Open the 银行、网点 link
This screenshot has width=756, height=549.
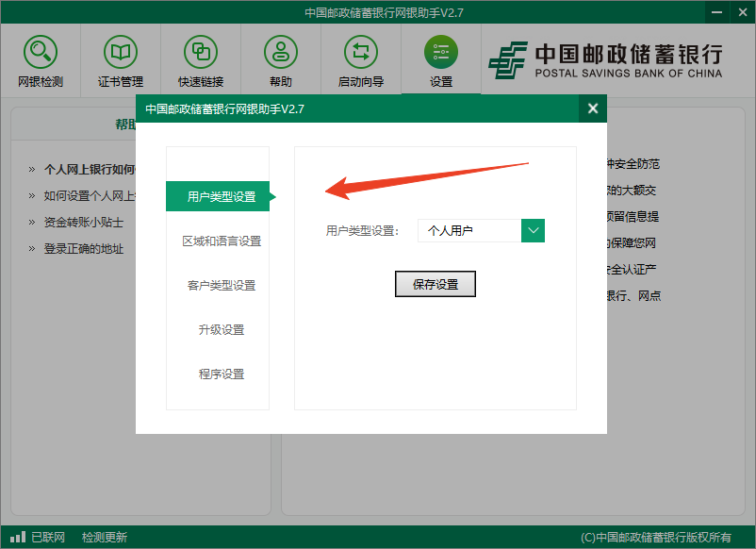point(634,296)
